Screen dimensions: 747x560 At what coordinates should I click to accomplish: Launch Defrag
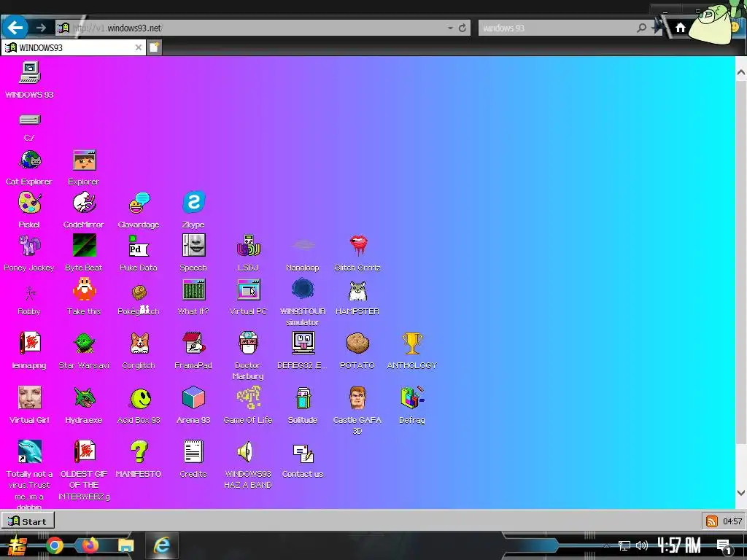[412, 397]
